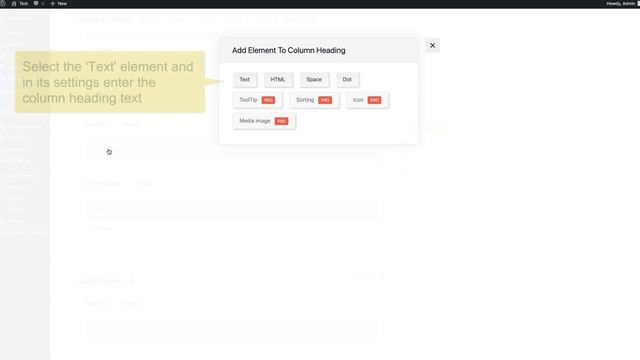The image size is (640, 360).
Task: Pick the Dot element button
Action: [x=347, y=80]
